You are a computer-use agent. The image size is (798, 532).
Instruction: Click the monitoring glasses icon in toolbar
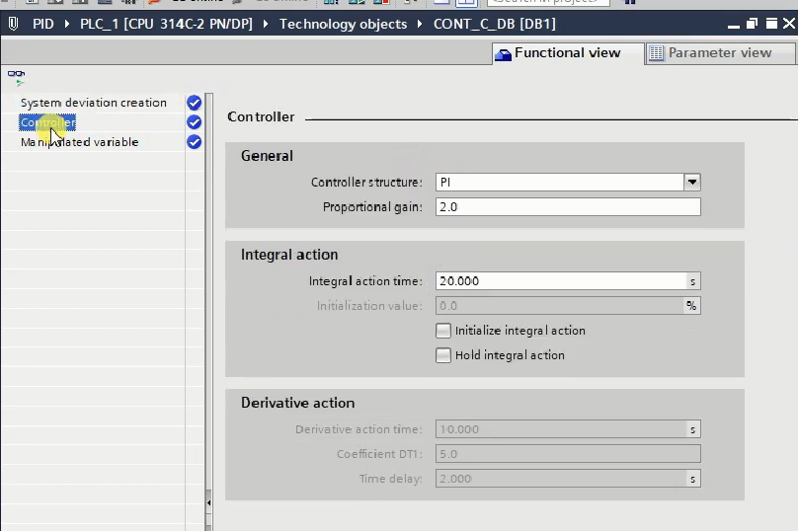16,76
